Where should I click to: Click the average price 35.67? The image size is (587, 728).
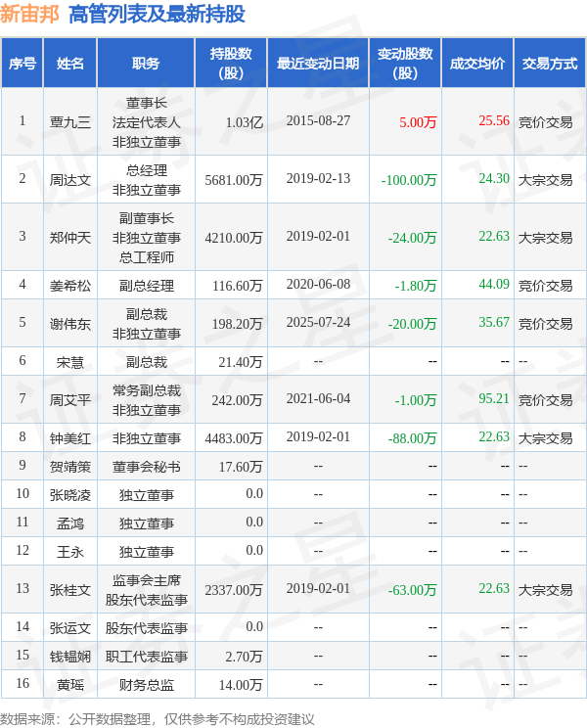(494, 322)
